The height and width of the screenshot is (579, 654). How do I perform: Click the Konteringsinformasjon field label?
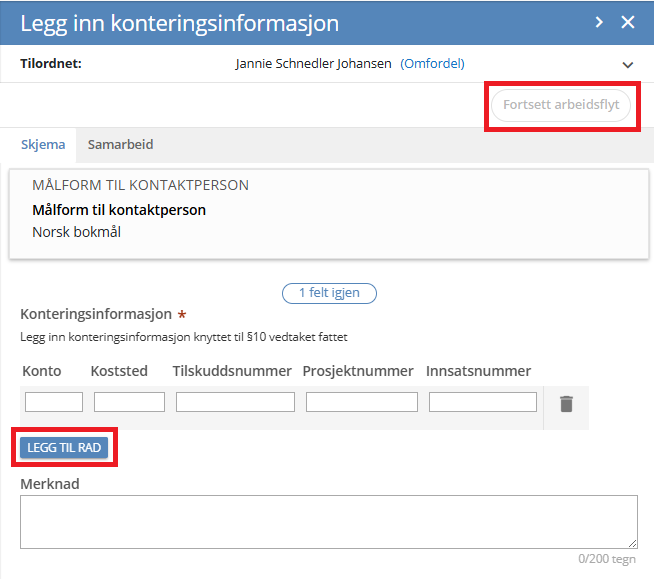tap(96, 314)
